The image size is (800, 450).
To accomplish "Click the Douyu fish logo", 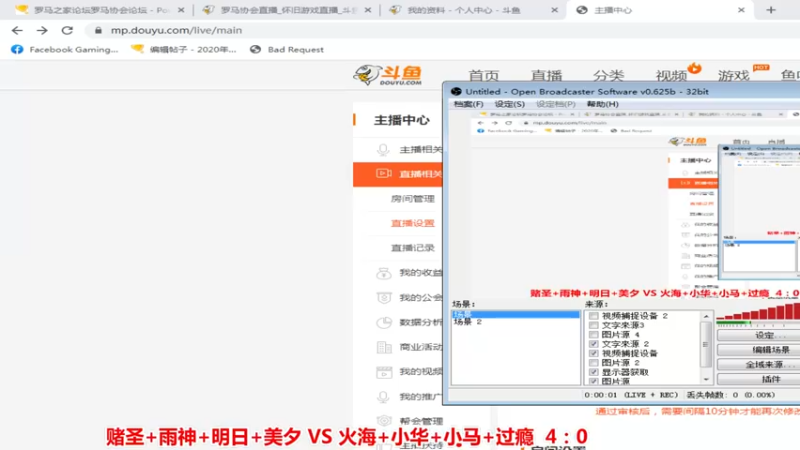I will [388, 75].
